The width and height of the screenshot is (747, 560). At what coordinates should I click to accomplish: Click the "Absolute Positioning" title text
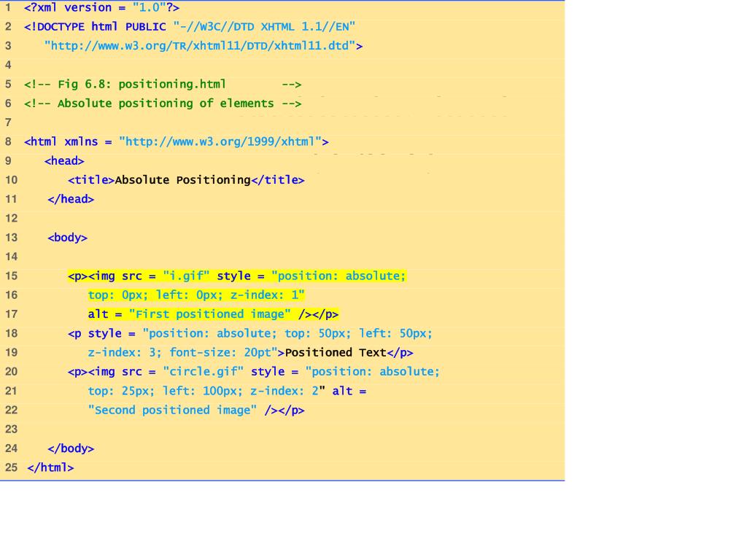click(182, 180)
